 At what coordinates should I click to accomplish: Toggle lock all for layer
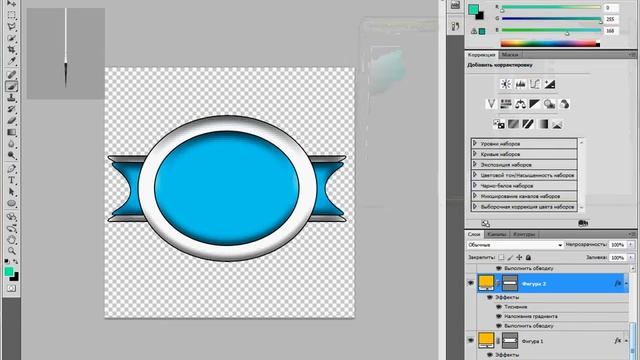[x=528, y=257]
